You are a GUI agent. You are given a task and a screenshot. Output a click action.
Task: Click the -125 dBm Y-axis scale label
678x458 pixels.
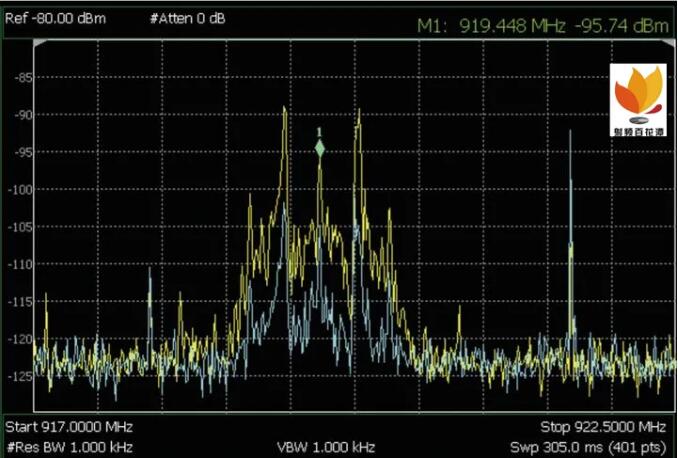pyautogui.click(x=19, y=375)
